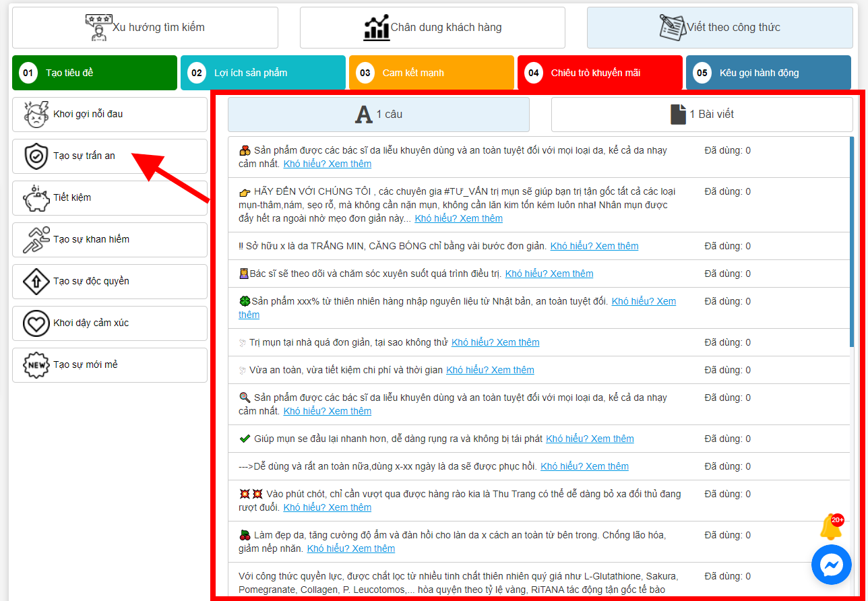Click the notepad pencil formula icon
868x601 pixels.
pyautogui.click(x=672, y=28)
